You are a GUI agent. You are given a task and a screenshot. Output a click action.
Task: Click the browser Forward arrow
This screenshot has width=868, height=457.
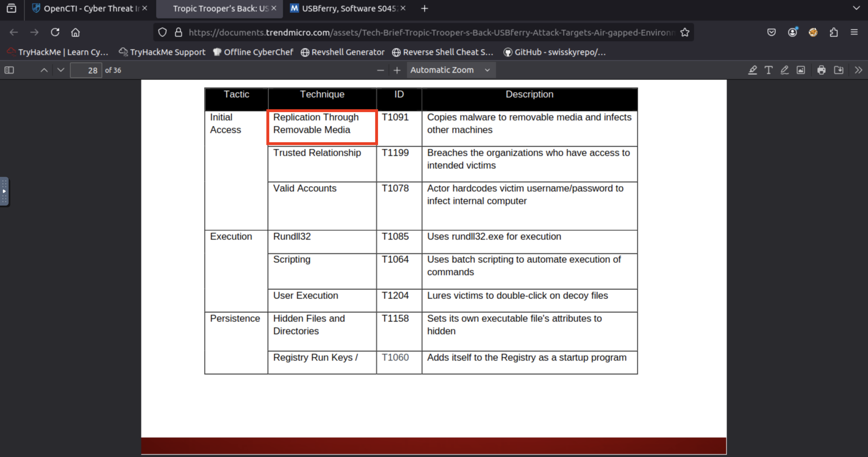[34, 32]
